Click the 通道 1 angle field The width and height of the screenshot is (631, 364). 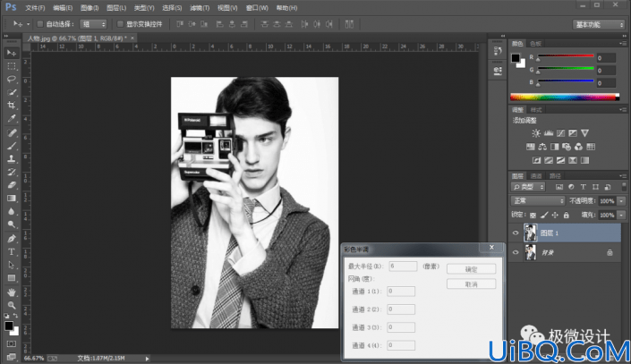[x=401, y=292]
